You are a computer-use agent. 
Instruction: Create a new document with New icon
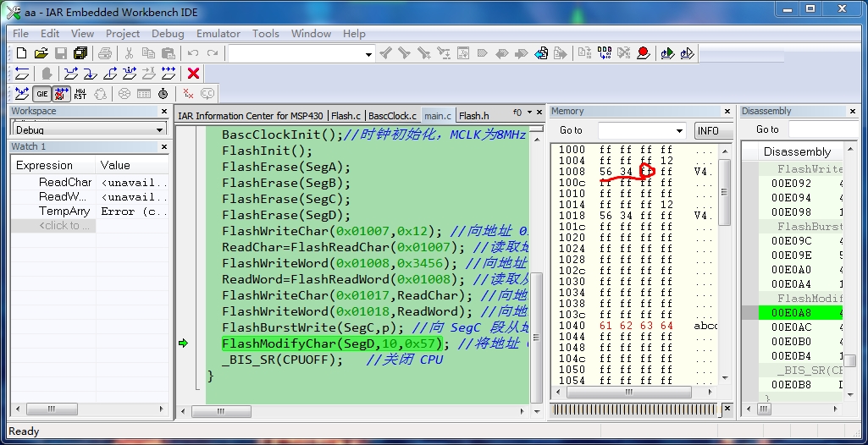pos(21,53)
